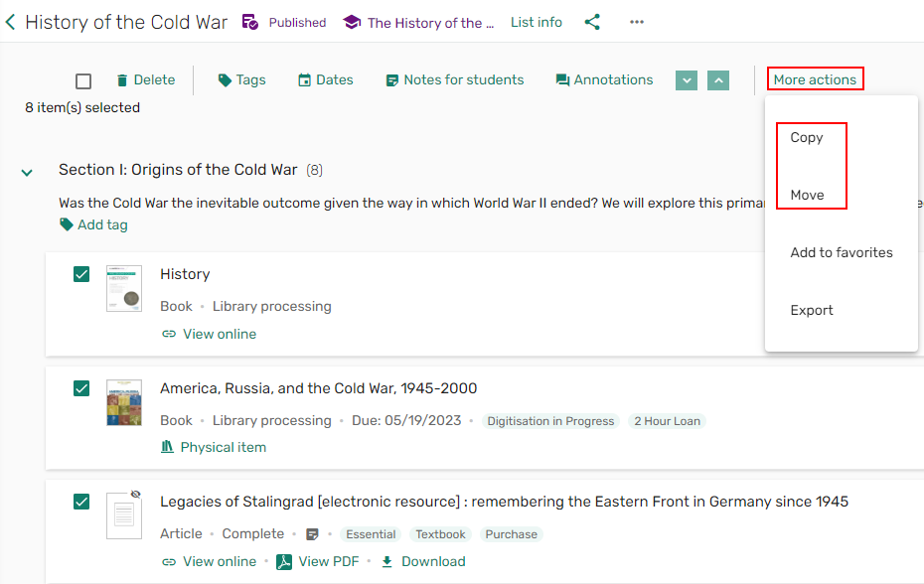Click the course graduation cap icon
The width and height of the screenshot is (924, 584).
point(352,23)
